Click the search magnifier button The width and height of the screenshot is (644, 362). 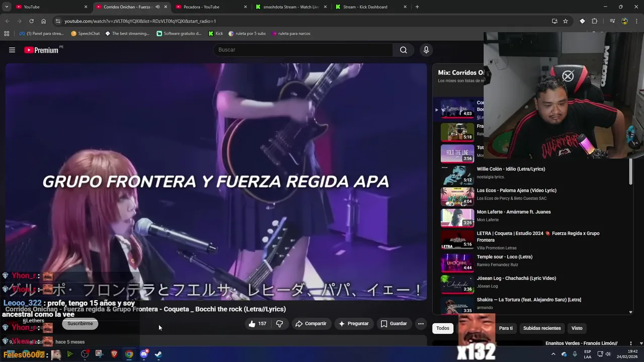(x=404, y=50)
